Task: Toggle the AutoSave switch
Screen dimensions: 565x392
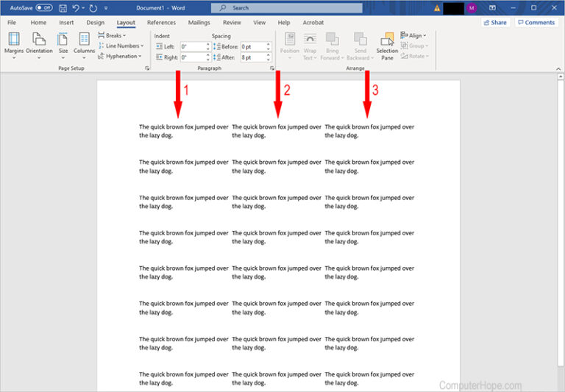Action: [x=44, y=7]
